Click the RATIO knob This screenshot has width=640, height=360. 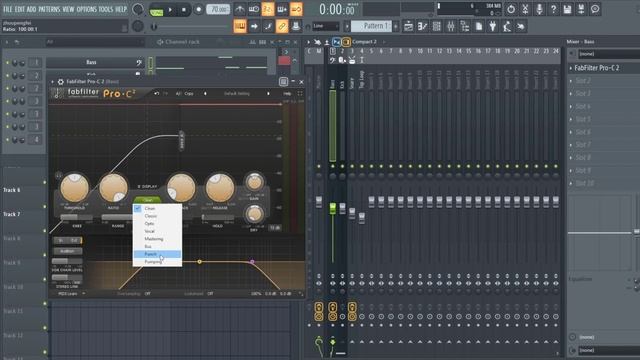click(113, 188)
